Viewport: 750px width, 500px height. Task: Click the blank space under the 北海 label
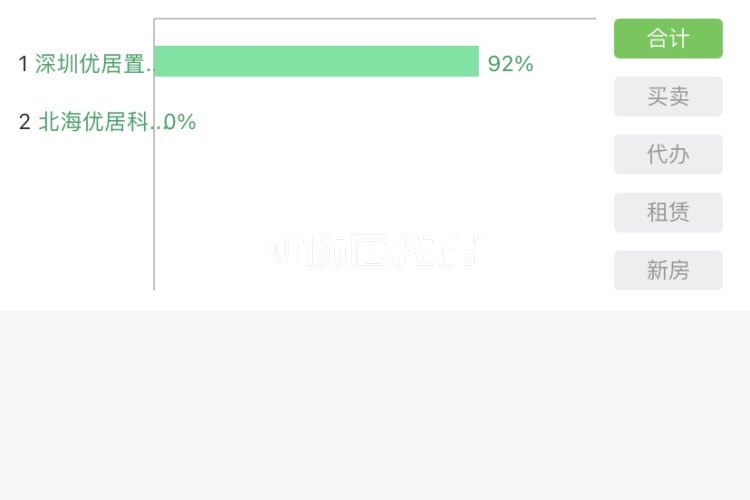click(x=77, y=213)
